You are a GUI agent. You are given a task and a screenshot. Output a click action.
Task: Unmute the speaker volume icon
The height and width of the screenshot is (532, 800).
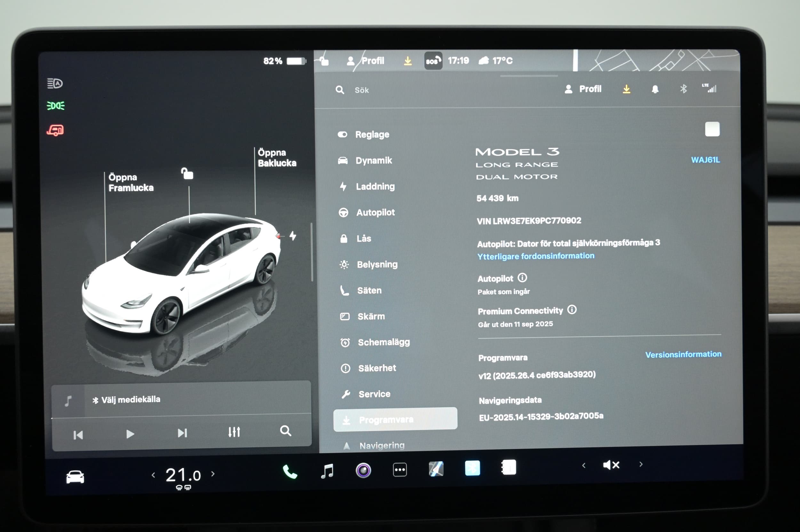pyautogui.click(x=611, y=465)
